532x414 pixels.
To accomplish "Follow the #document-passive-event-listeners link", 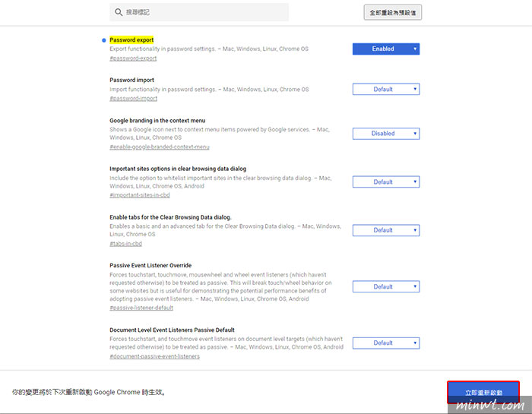I will (x=154, y=356).
